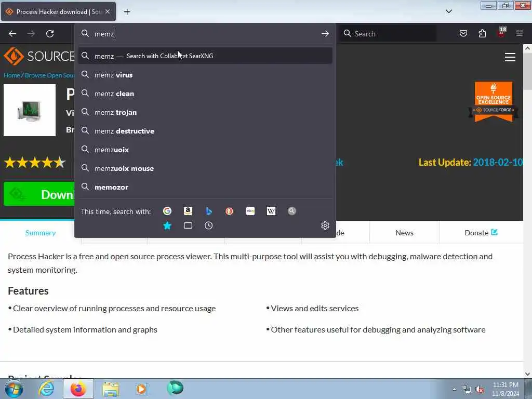
Task: Launch Internet Explorer from the taskbar
Action: click(x=46, y=389)
